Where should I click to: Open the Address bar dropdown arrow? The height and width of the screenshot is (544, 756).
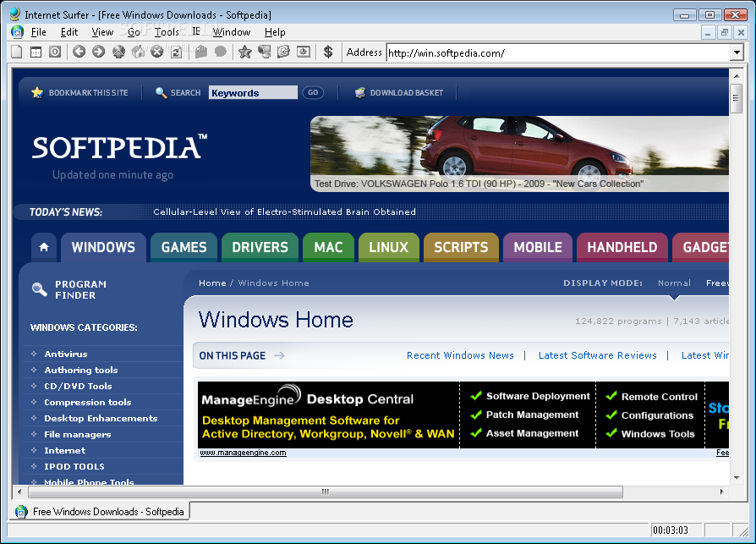click(737, 52)
